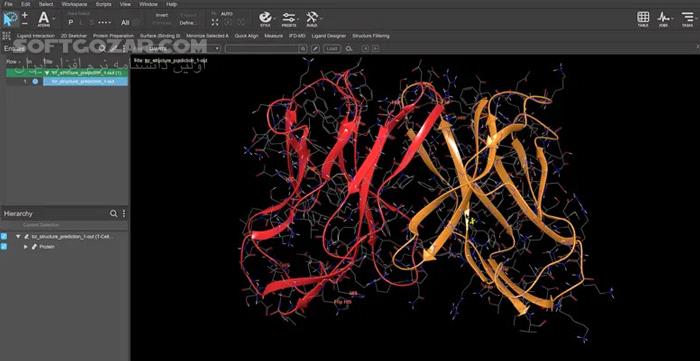The height and width of the screenshot is (361, 700).
Task: Click the Build tools icon
Action: 312,18
